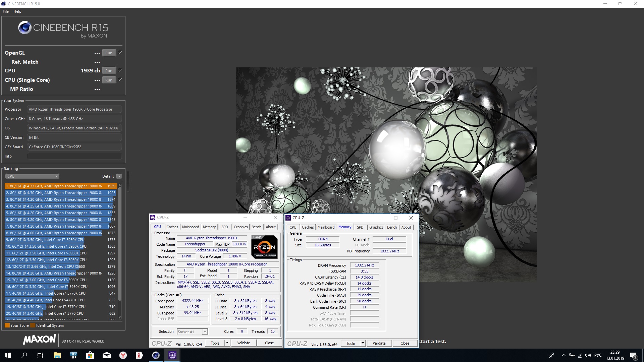The height and width of the screenshot is (362, 644).
Task: Click the Identical System legend swatch
Action: coord(33,325)
